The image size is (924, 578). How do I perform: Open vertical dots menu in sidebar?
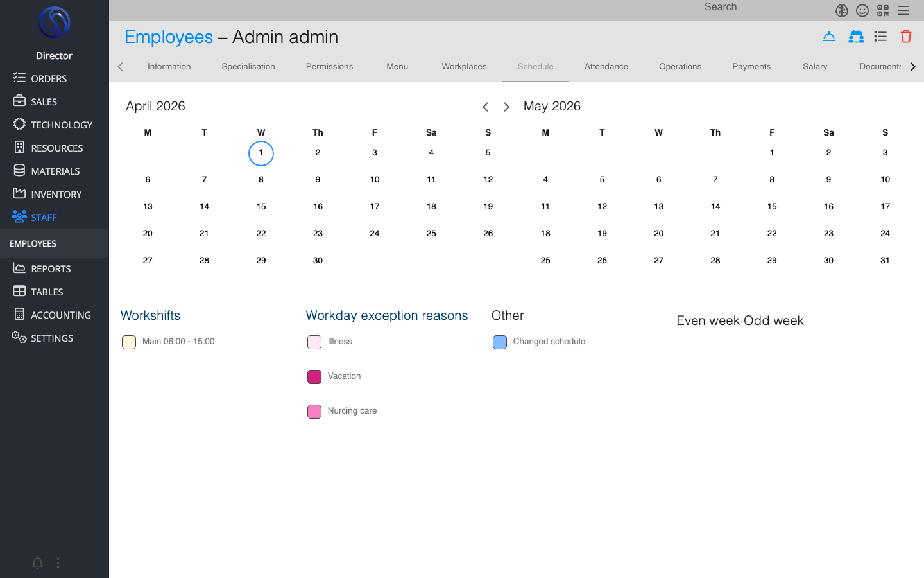pyautogui.click(x=58, y=563)
